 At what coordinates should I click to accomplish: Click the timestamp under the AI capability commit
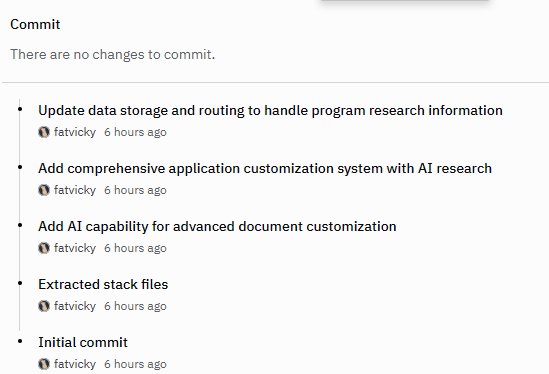pos(135,248)
